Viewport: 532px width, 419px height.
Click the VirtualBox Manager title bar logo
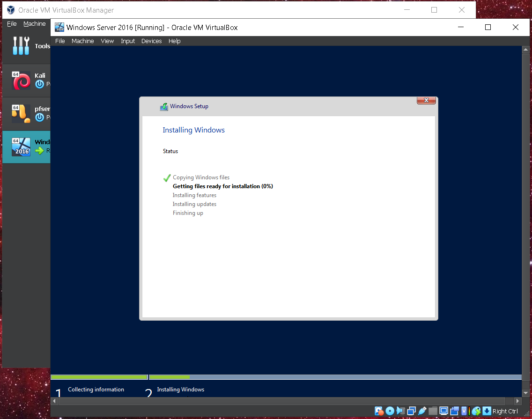tap(11, 10)
